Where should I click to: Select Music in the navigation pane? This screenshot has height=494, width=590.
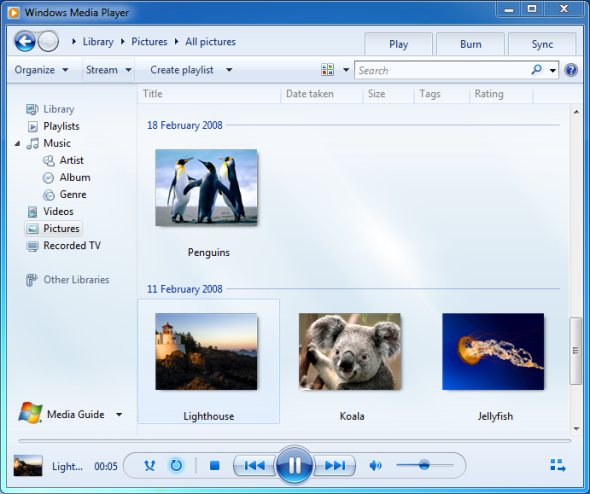pyautogui.click(x=56, y=143)
